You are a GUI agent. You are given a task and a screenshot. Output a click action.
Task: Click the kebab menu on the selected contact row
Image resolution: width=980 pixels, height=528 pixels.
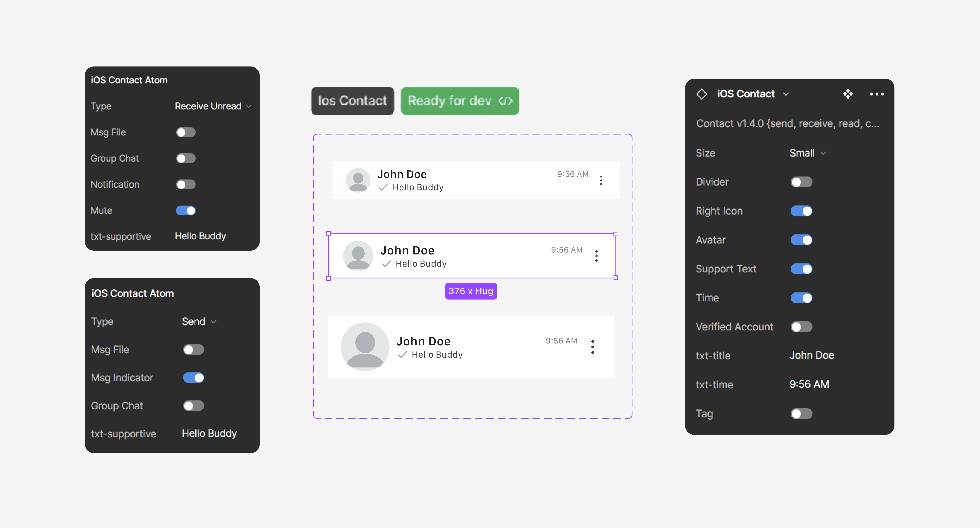(x=596, y=256)
